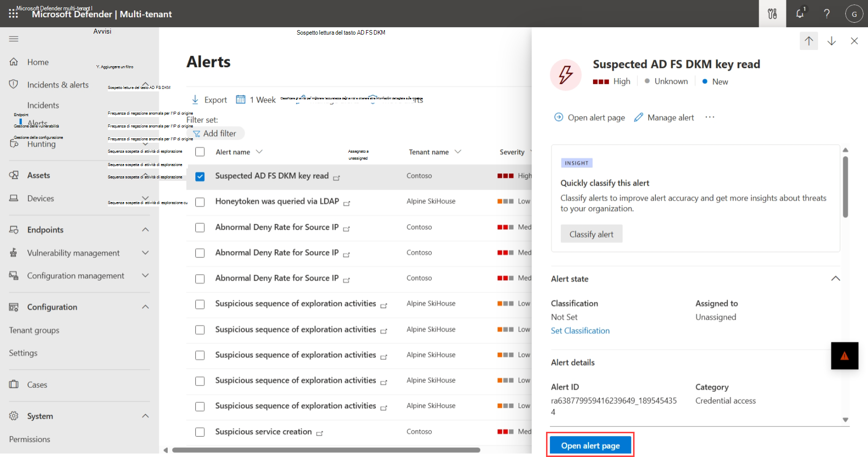Viewport: 868px width, 457px height.
Task: Check the first Abnormal Deny Rate row
Action: click(200, 228)
